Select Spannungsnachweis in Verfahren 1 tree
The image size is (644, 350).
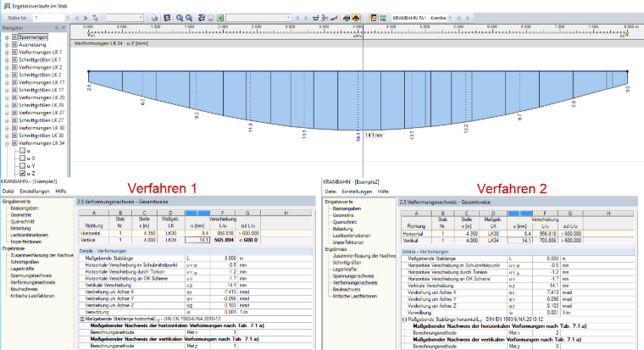click(31, 275)
